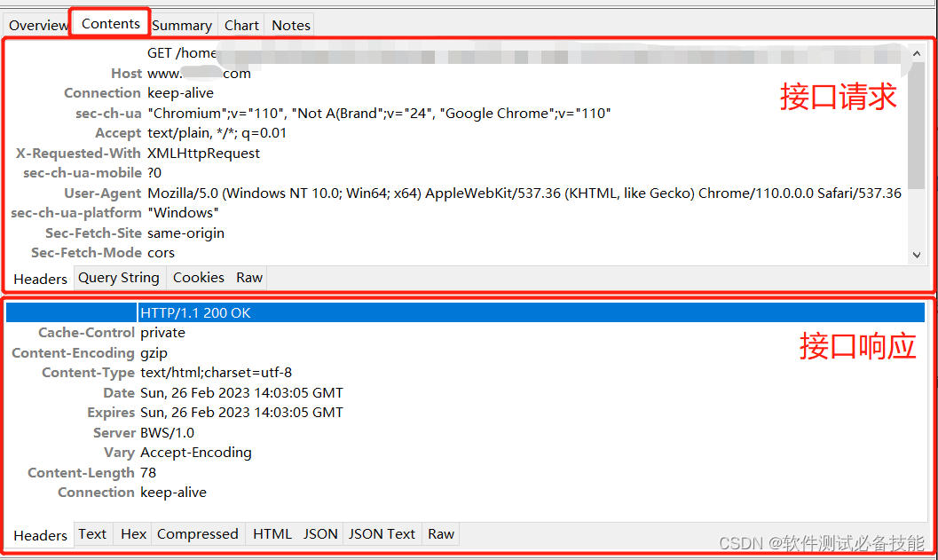Select the Content-Type text/html row

tap(465, 373)
